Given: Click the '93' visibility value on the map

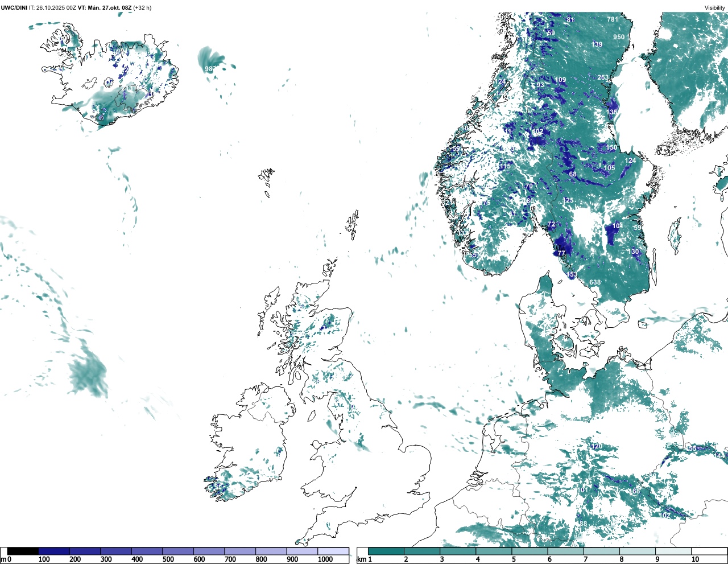Looking at the screenshot, I should coord(540,85).
